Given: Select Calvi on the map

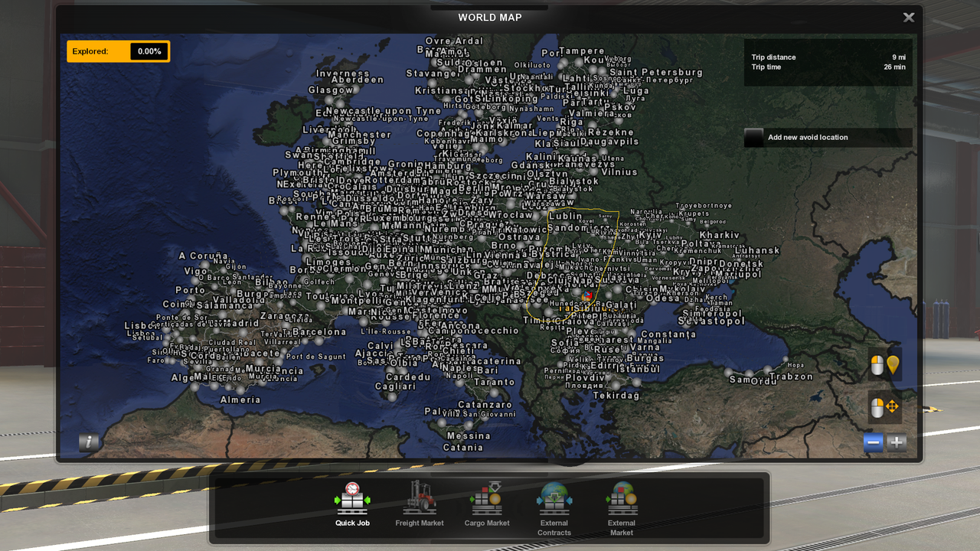Looking at the screenshot, I should click(381, 346).
